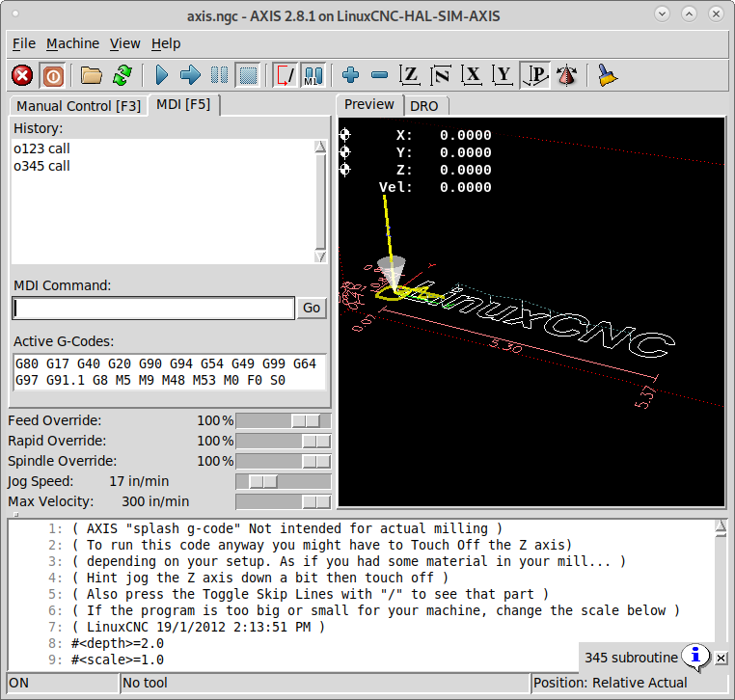Screen dimensions: 735x700
Task: Select 'o345 call' in History
Action: tap(41, 166)
